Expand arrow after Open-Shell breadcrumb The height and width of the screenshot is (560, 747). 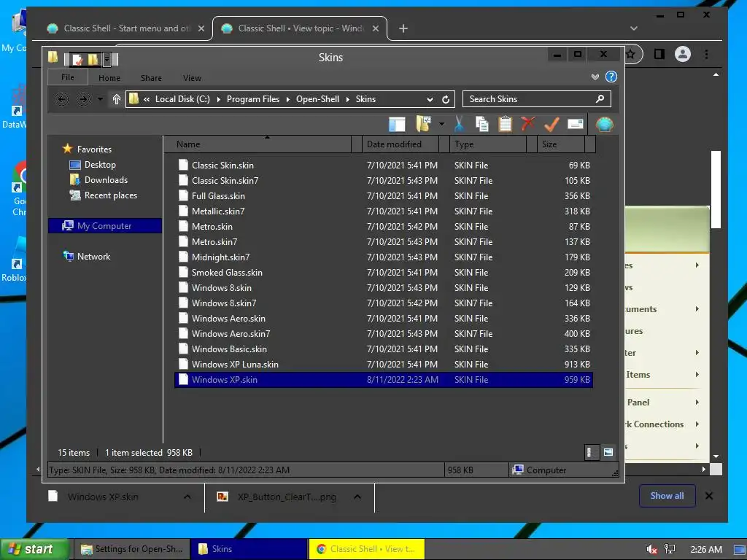348,99
